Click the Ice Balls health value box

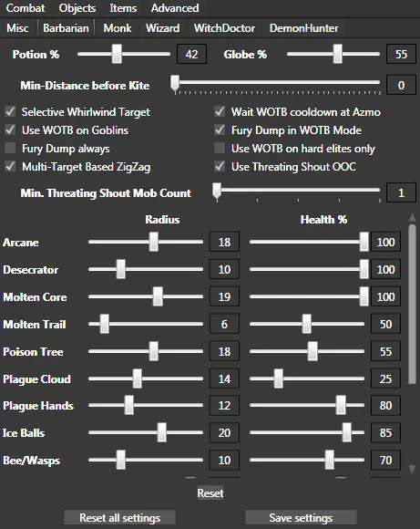386,433
